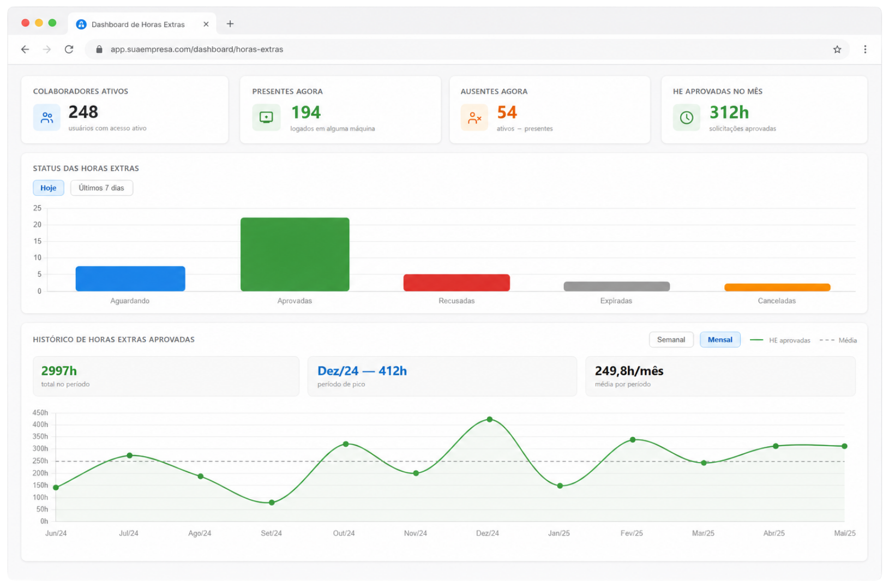Click the 194 presentes agora value

pyautogui.click(x=306, y=112)
